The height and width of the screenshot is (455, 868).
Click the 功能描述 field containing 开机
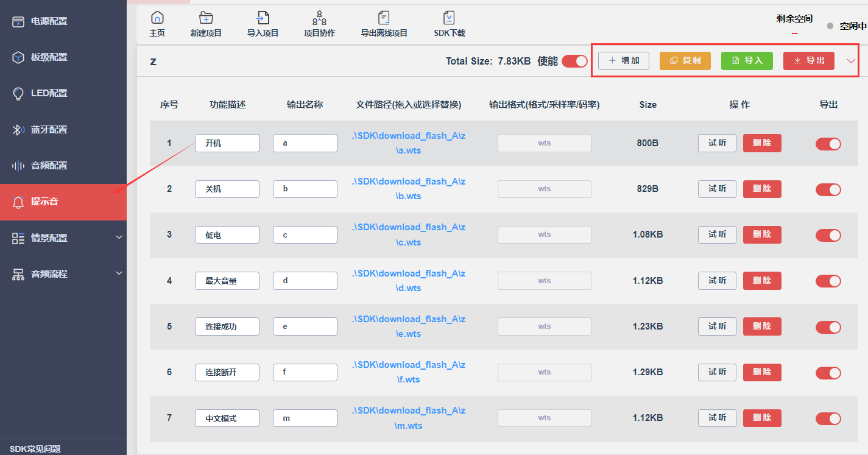[x=227, y=143]
